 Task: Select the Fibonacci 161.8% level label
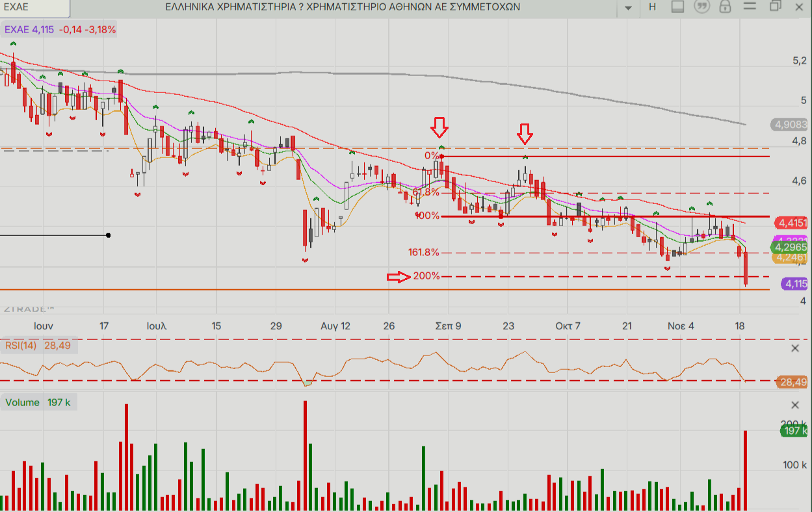pyautogui.click(x=424, y=252)
